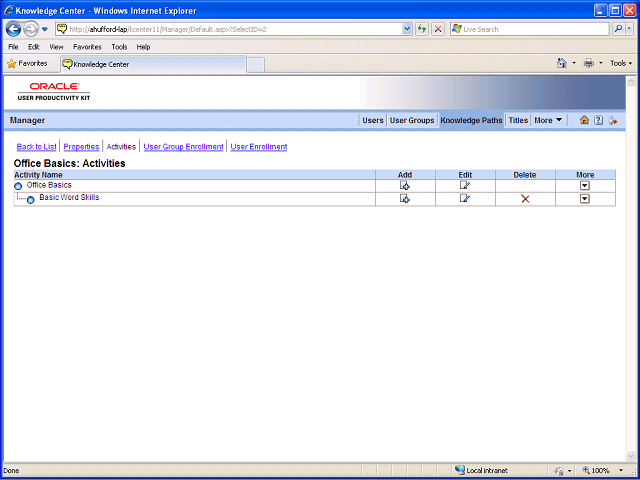Click the Live Search magnifier button

click(619, 29)
